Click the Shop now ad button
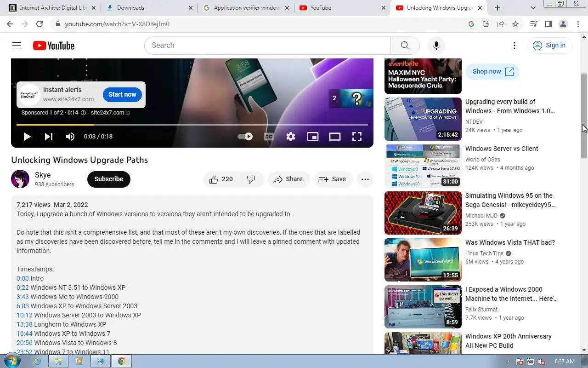The height and width of the screenshot is (368, 588). point(492,71)
